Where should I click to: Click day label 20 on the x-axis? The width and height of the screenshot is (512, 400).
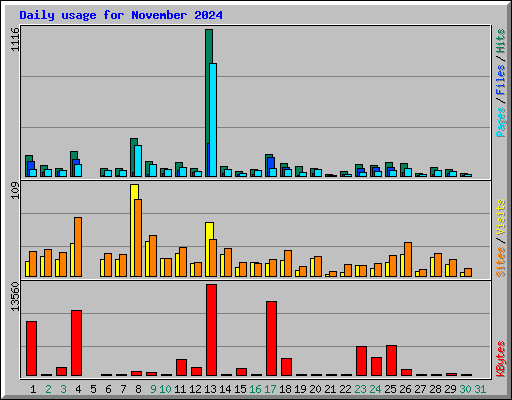point(315,389)
